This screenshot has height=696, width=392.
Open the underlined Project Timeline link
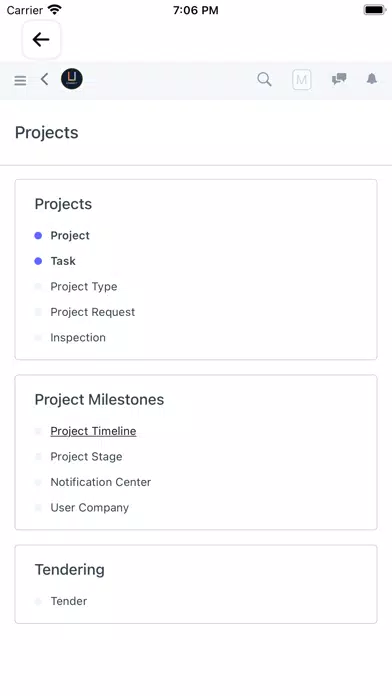point(93,431)
